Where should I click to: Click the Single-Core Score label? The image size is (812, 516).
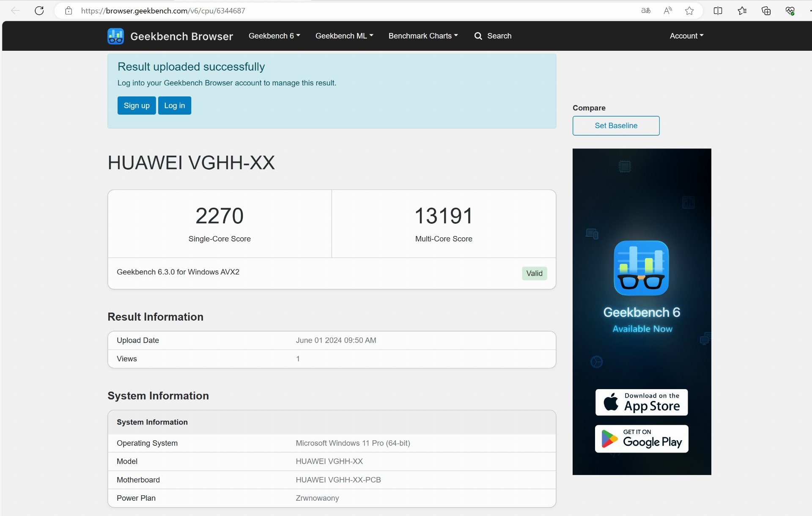tap(219, 239)
